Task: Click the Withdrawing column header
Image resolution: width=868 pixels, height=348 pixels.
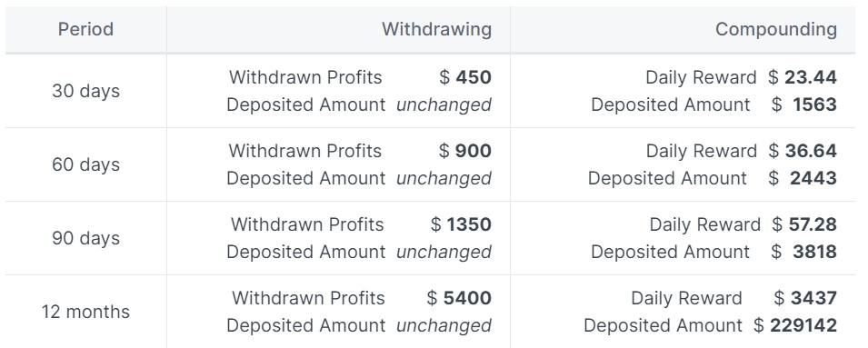Action: click(x=436, y=29)
